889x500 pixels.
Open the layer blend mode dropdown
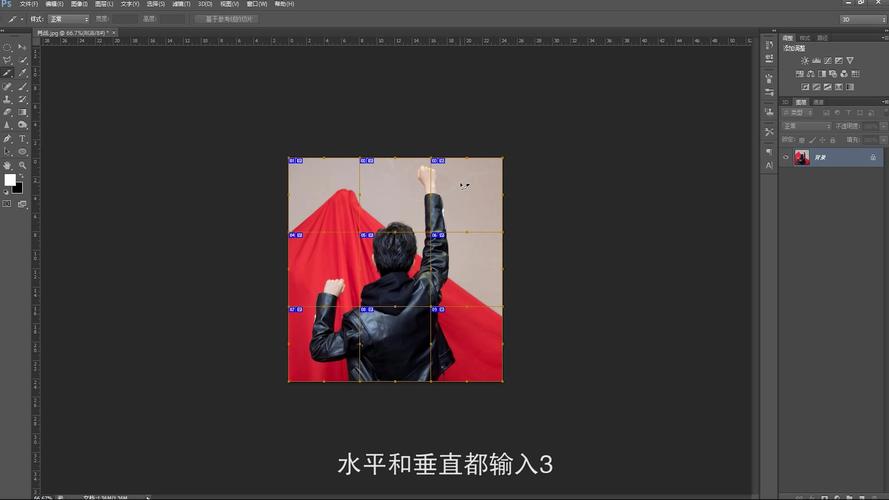click(806, 126)
